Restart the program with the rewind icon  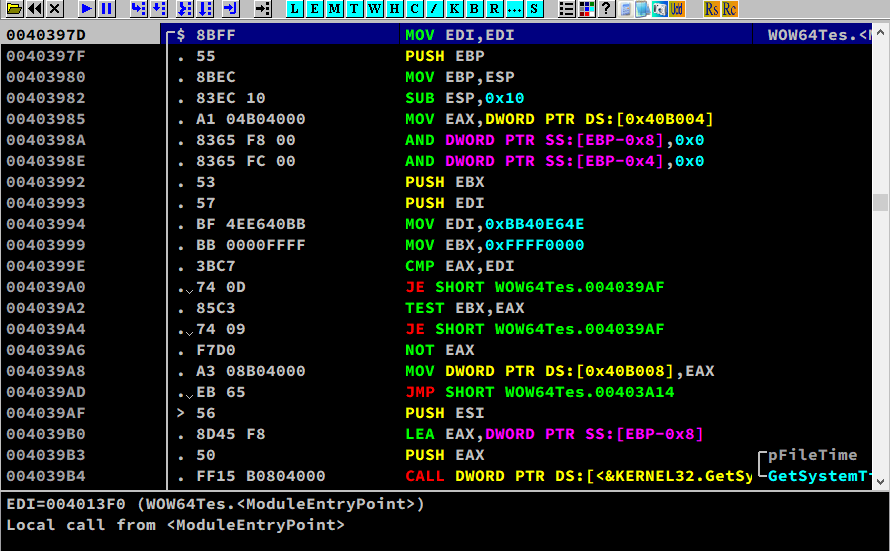tap(33, 9)
